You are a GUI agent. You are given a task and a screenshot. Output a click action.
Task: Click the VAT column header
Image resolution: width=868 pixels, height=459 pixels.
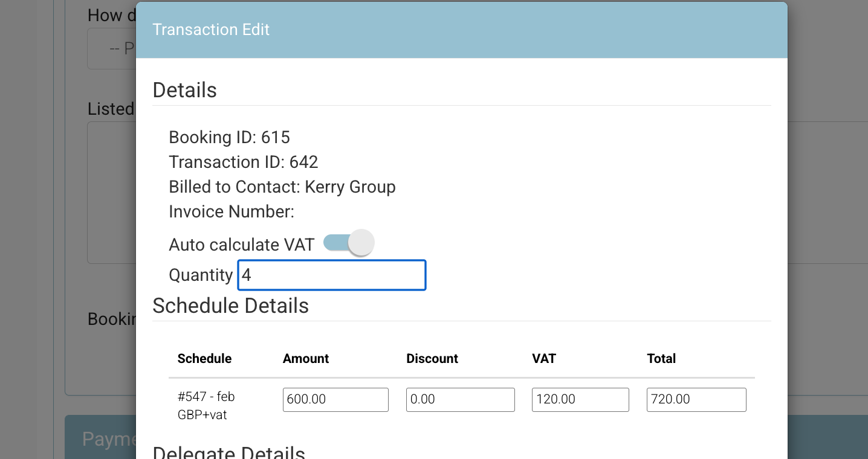pos(544,359)
